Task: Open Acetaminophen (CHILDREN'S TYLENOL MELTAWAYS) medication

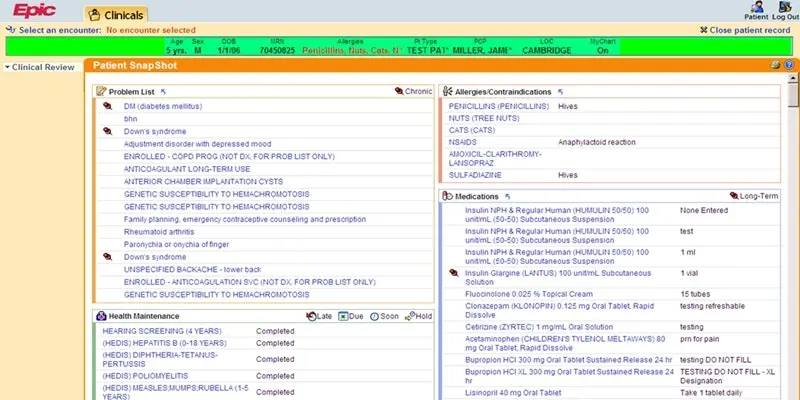Action: [565, 343]
